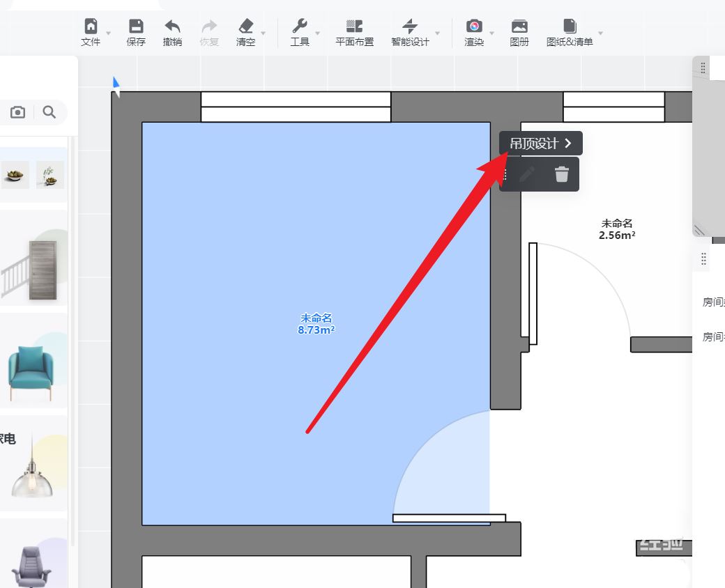Click the image search camera icon
725x588 pixels.
(x=17, y=112)
